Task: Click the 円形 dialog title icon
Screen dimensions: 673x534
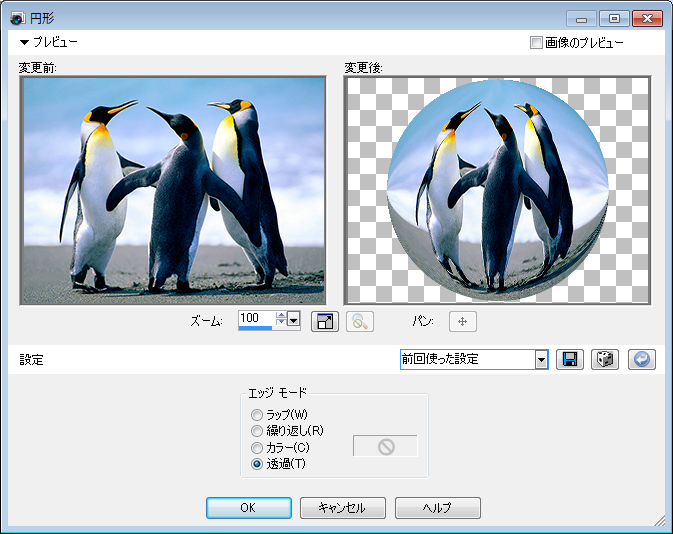Action: pos(17,18)
